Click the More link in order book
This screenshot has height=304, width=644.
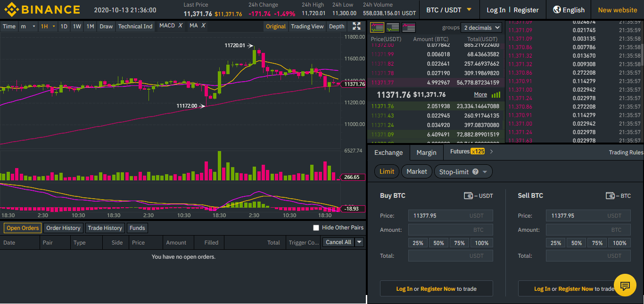(480, 94)
